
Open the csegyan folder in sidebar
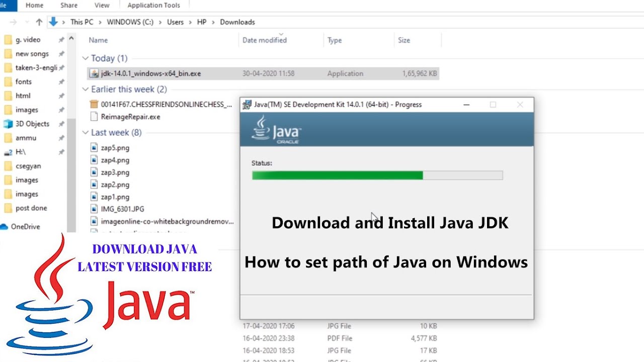tap(28, 166)
